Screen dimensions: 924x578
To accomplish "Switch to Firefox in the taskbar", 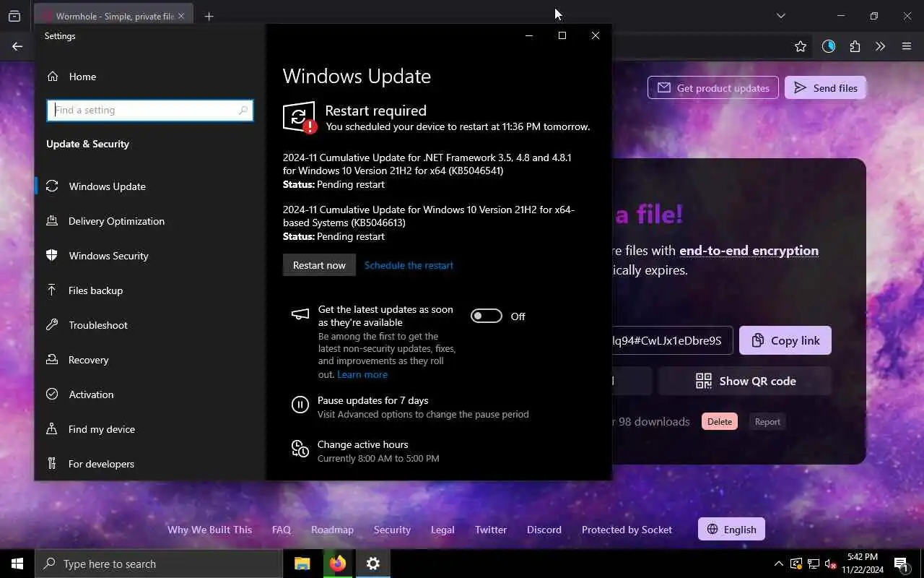I will 337,564.
